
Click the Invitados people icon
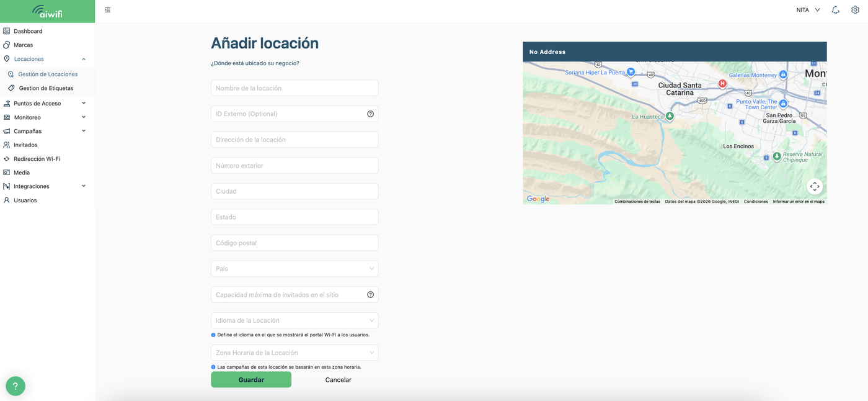(x=7, y=145)
